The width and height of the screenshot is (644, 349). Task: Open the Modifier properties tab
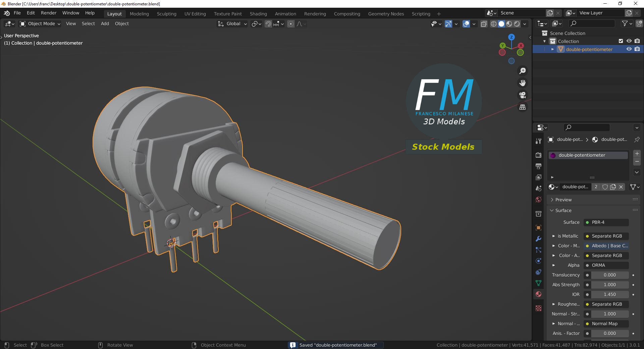[x=538, y=239]
